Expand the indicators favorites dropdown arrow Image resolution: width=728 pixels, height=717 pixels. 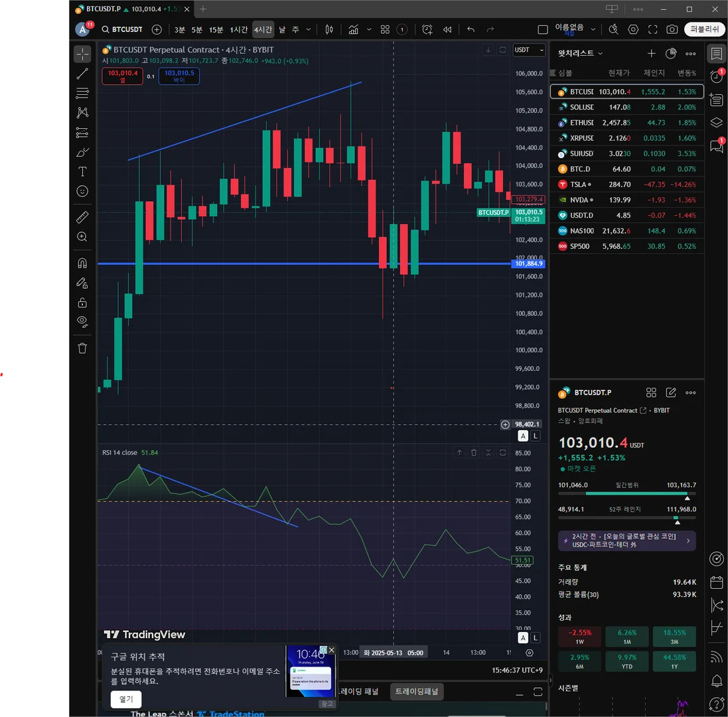click(x=369, y=30)
